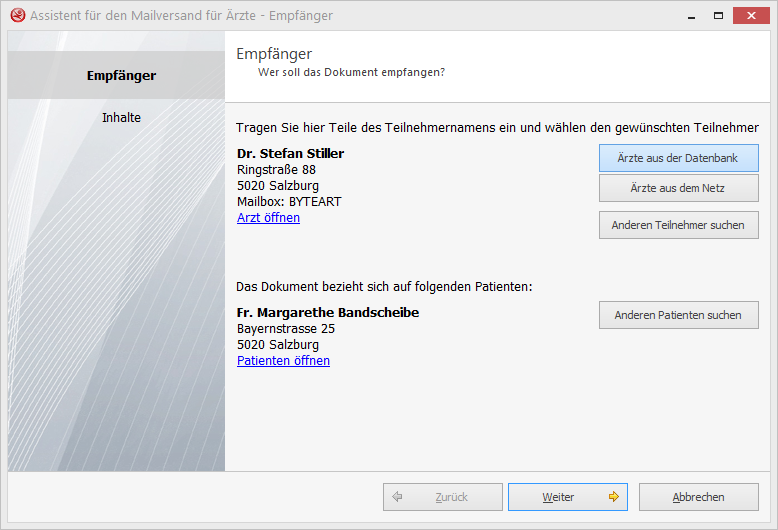This screenshot has height=530, width=778.
Task: Search for another patient via Anderen Patienten suchen
Action: (678, 315)
